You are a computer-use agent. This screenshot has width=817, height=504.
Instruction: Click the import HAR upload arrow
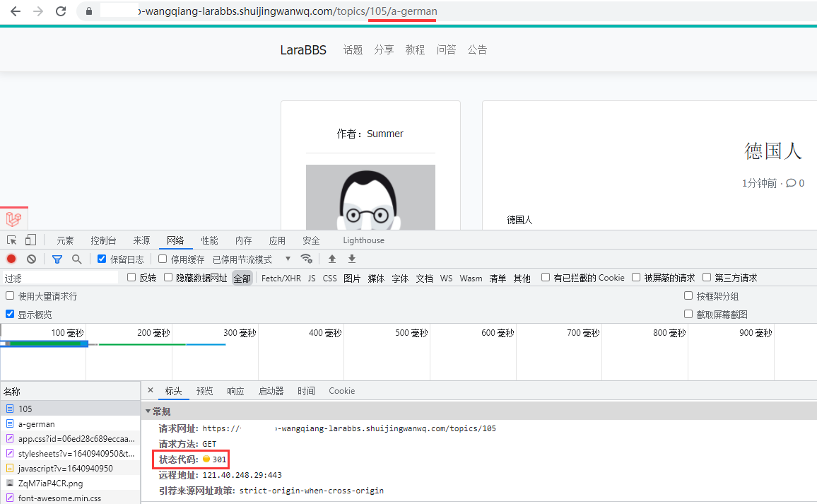[x=332, y=259]
